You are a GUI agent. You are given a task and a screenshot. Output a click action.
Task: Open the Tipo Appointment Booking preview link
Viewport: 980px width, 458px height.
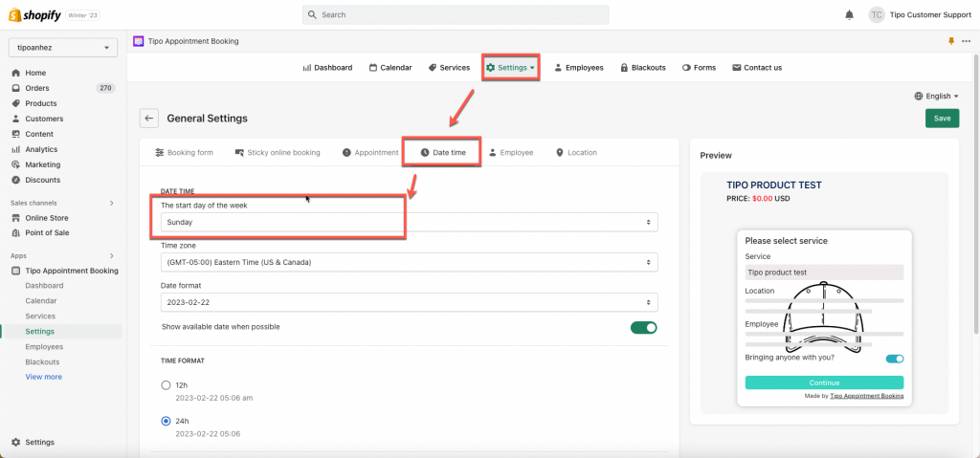coord(866,396)
